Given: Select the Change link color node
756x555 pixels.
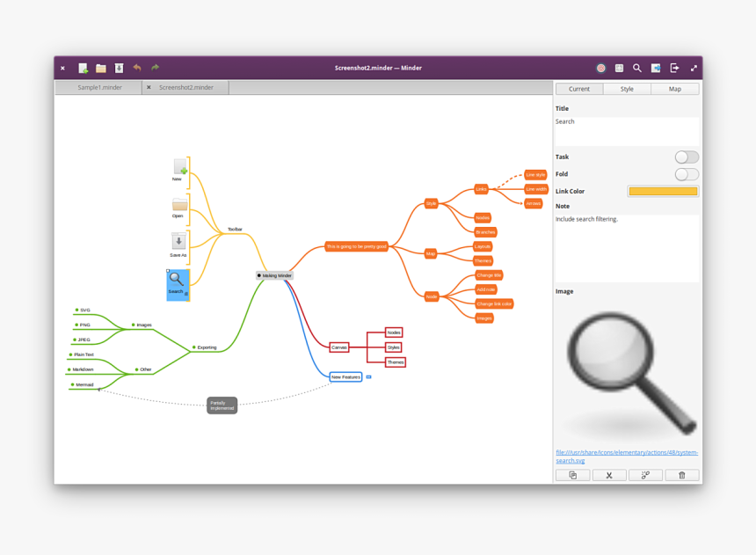Looking at the screenshot, I should point(494,304).
